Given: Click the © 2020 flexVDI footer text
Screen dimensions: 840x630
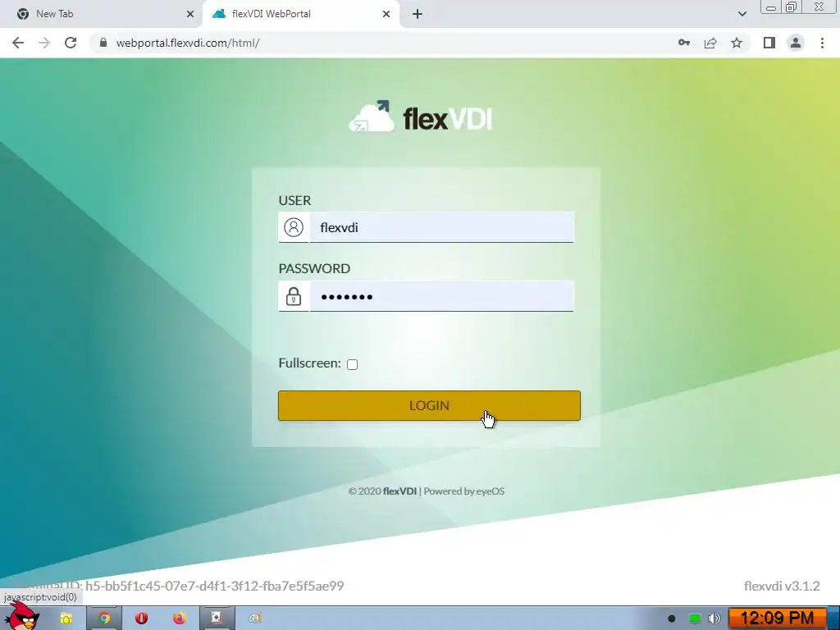Looking at the screenshot, I should (x=382, y=491).
